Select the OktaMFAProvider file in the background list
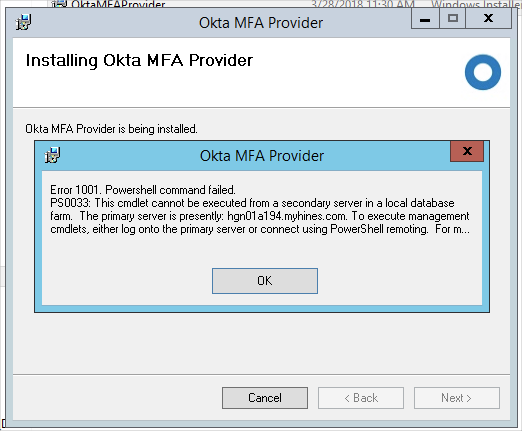522x431 pixels. [x=118, y=4]
